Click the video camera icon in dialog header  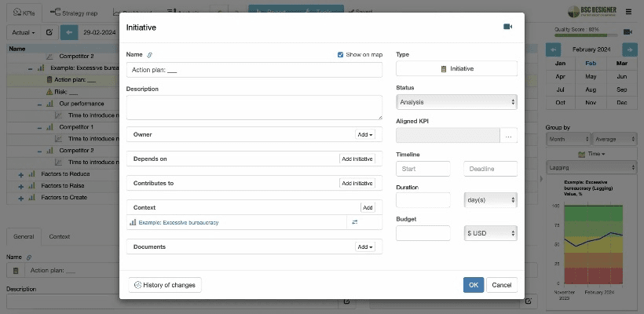tap(507, 27)
